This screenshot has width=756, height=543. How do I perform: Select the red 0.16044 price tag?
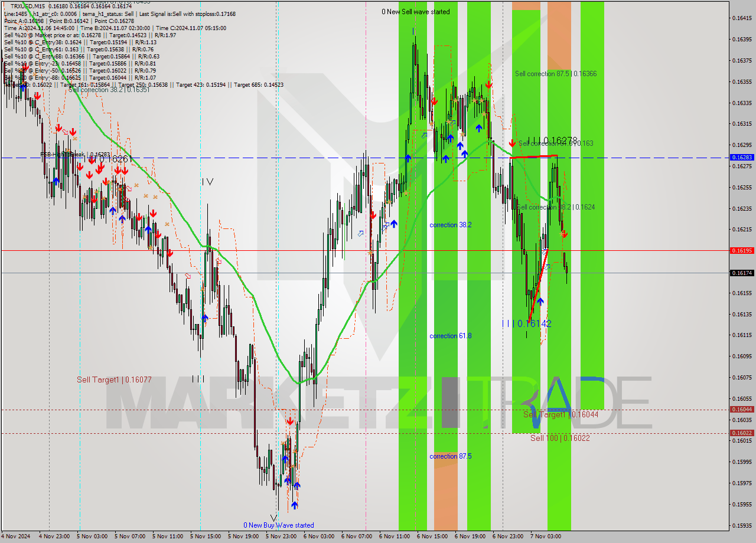[742, 410]
